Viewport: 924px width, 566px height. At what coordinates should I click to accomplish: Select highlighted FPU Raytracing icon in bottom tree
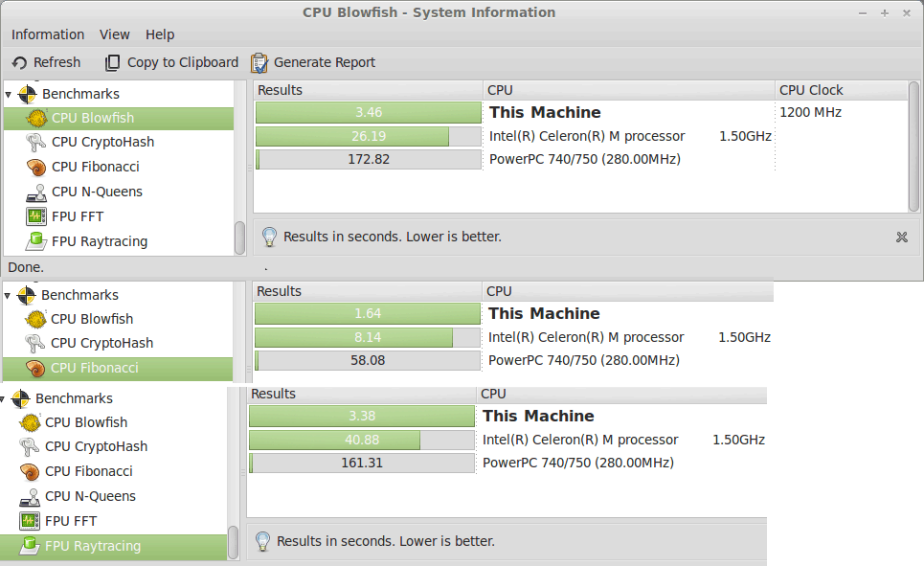[x=30, y=546]
